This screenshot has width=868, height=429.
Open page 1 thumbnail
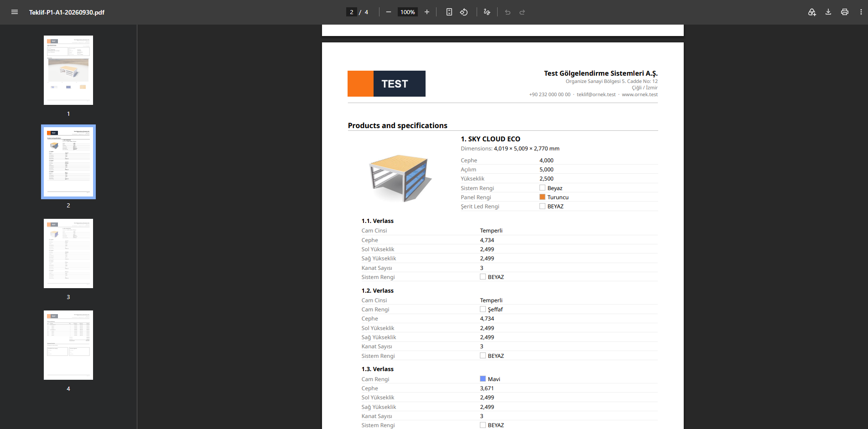point(68,70)
